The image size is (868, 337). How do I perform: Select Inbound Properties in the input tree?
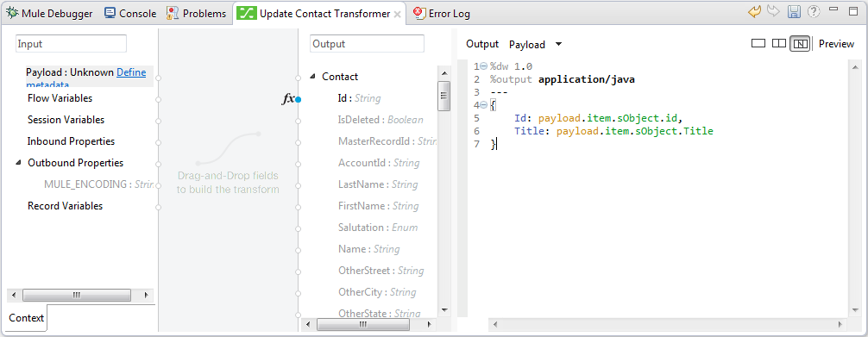tap(71, 141)
